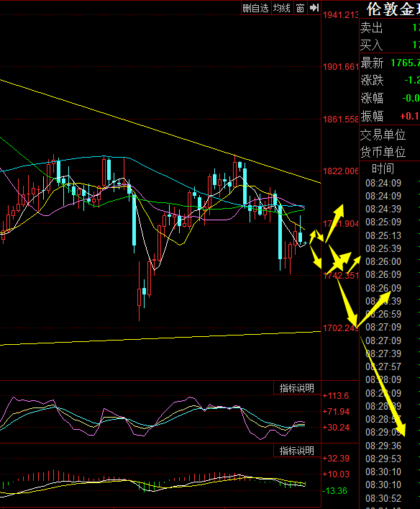Select the 1742.351 price axis label
Screen dimensions: 420x509
tap(341, 276)
